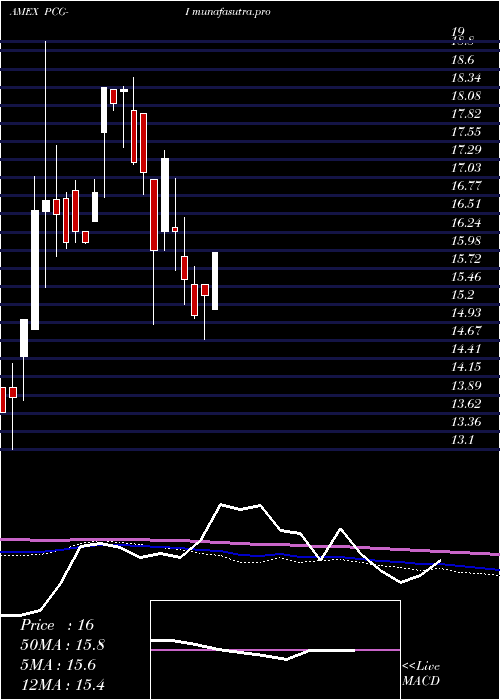The height and width of the screenshot is (700, 500).
Task: Click the MACD inset chart box
Action: click(275, 650)
